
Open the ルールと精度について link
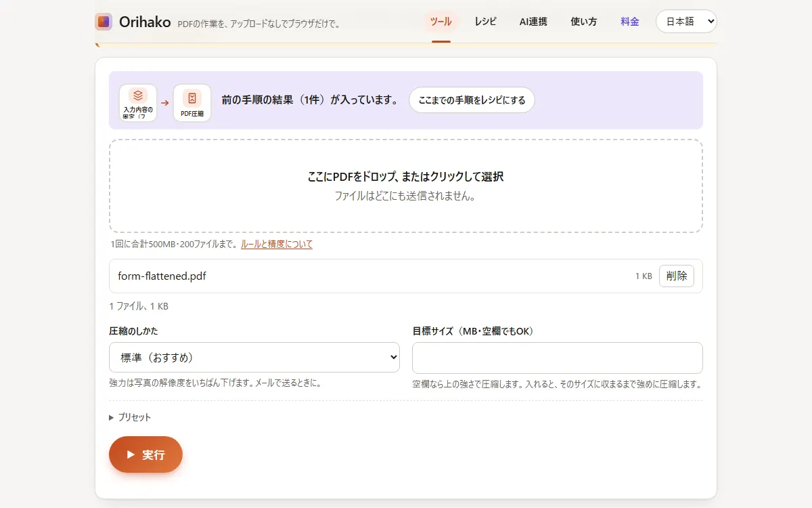pyautogui.click(x=277, y=245)
